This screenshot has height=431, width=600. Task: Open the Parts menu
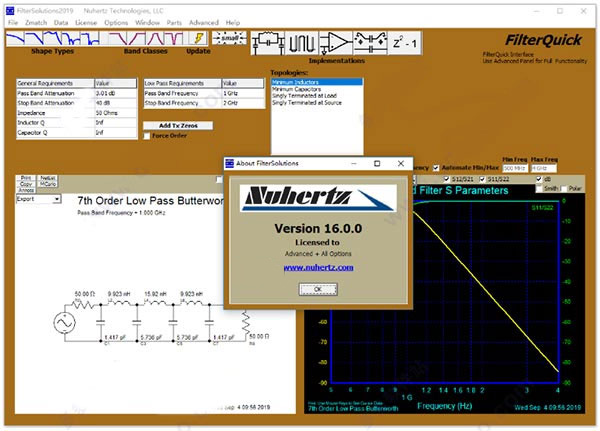pos(174,23)
